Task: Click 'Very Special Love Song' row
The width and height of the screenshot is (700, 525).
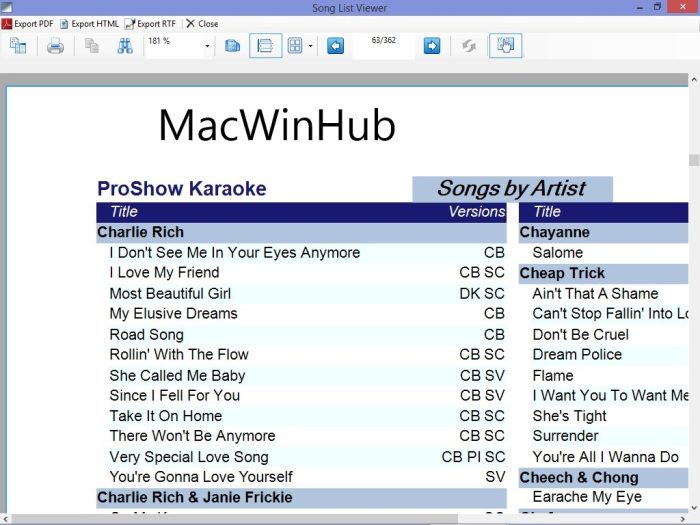Action: pyautogui.click(x=301, y=457)
